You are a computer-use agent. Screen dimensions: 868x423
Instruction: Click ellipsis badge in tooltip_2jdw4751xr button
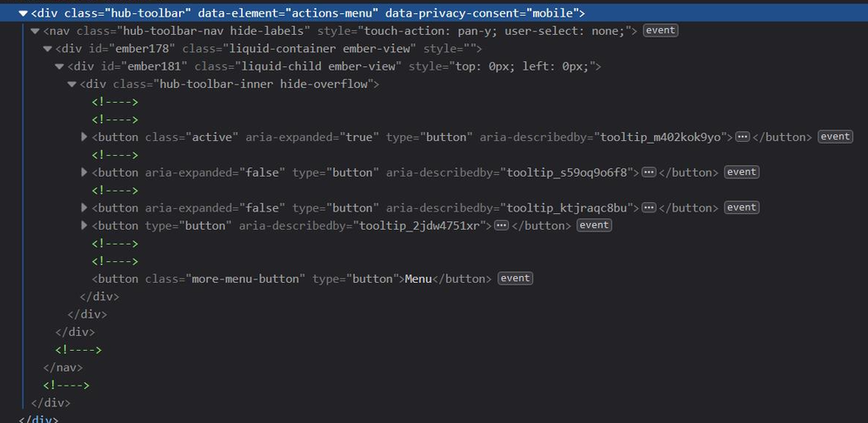pos(502,225)
